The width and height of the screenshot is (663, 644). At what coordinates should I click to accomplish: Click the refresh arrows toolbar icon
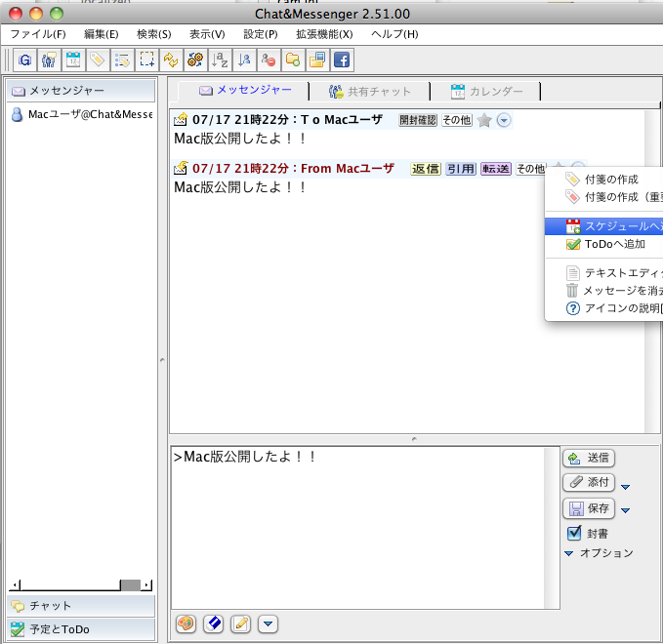click(x=171, y=60)
